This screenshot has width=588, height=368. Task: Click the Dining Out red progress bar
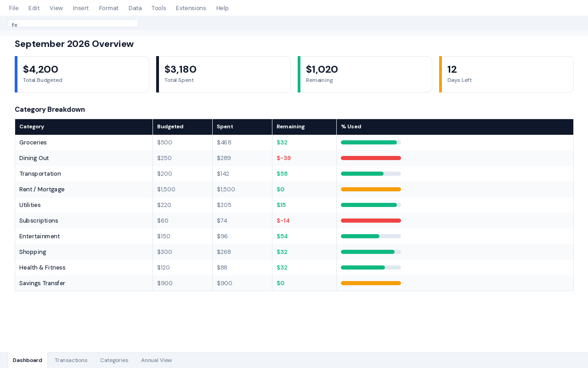click(x=371, y=158)
